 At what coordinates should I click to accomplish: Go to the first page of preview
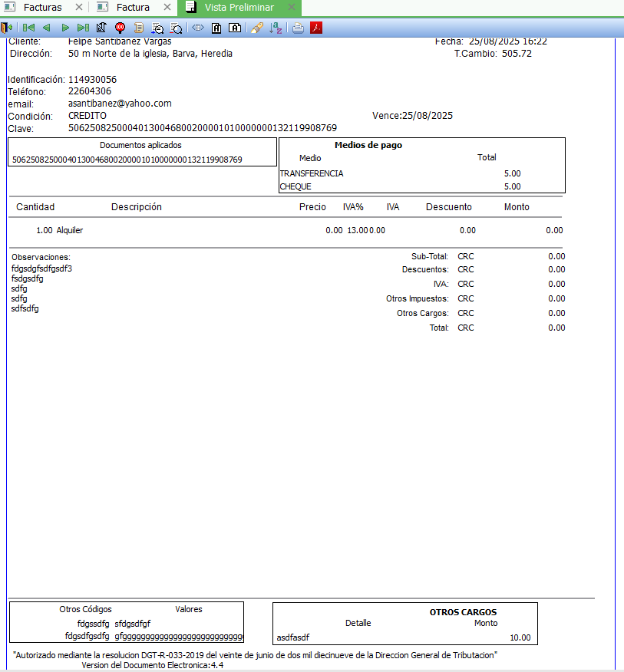coord(28,28)
